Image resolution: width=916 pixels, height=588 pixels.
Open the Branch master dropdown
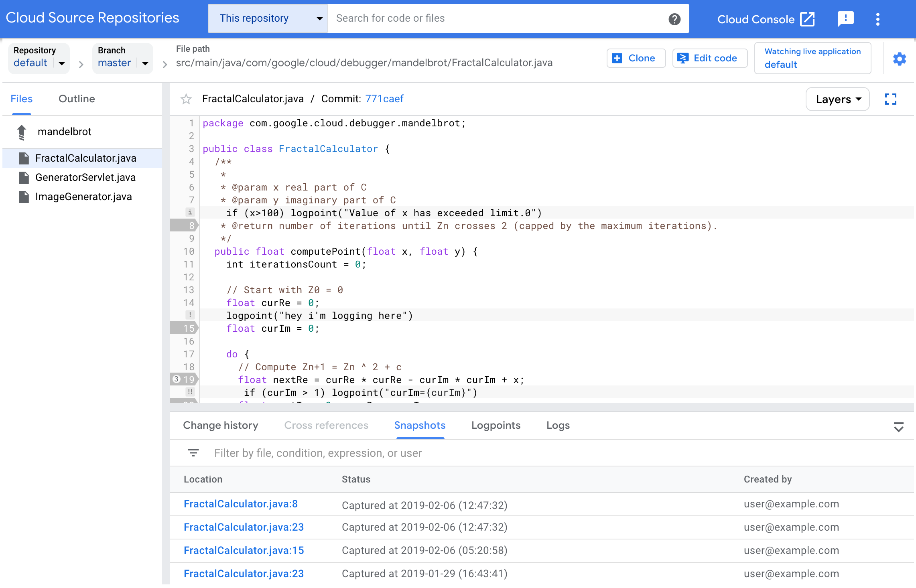(123, 58)
